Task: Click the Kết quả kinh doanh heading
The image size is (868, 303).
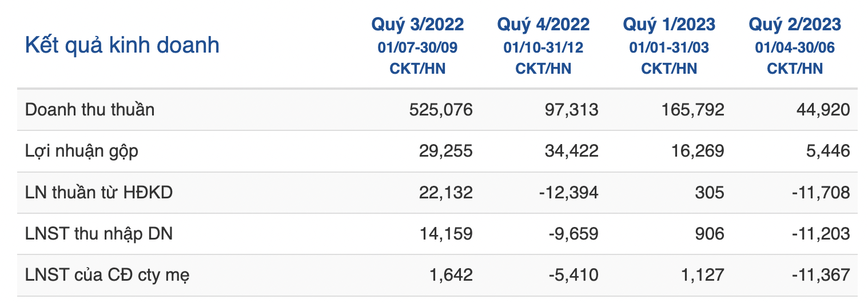Action: 122,45
